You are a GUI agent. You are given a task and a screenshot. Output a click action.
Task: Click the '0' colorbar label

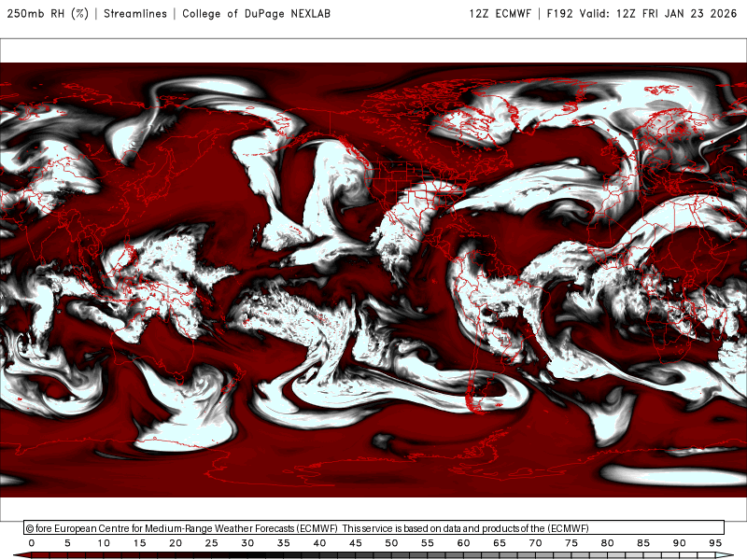coord(32,543)
